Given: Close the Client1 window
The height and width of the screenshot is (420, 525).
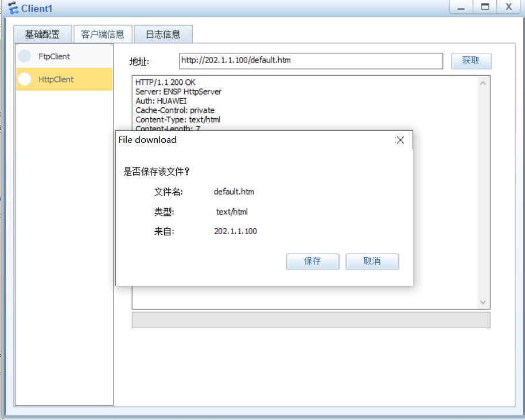Looking at the screenshot, I should [509, 7].
